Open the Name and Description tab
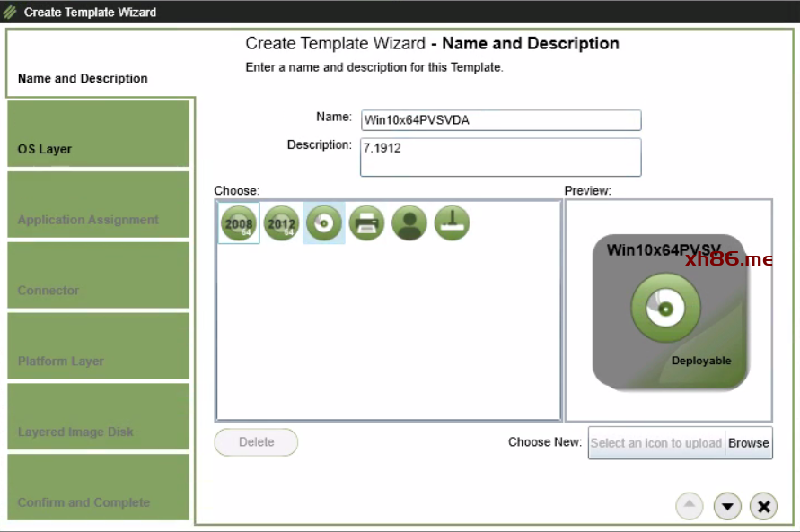This screenshot has width=800, height=532. pyautogui.click(x=83, y=78)
